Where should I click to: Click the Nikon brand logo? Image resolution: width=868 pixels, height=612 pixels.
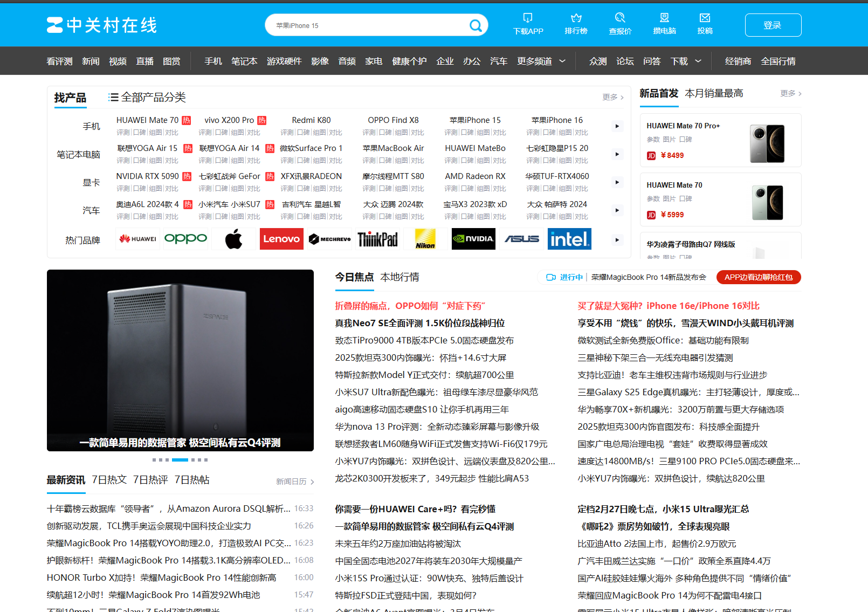point(425,239)
